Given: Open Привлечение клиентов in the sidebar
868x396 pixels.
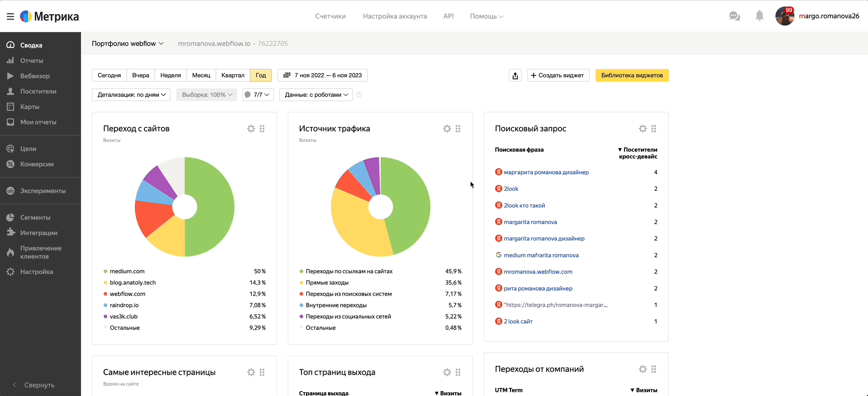Looking at the screenshot, I should point(40,252).
